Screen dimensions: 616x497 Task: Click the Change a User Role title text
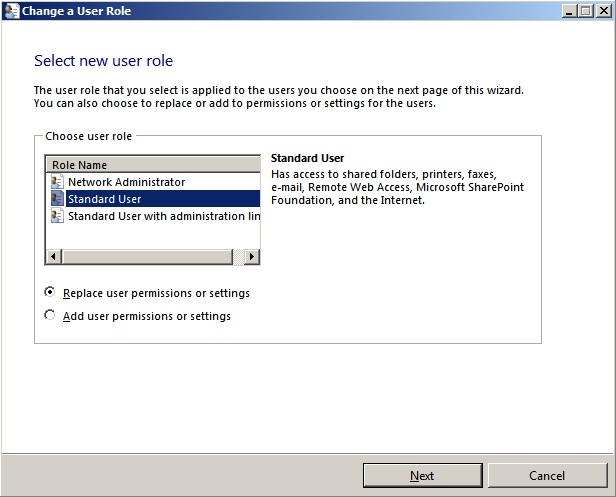[77, 10]
